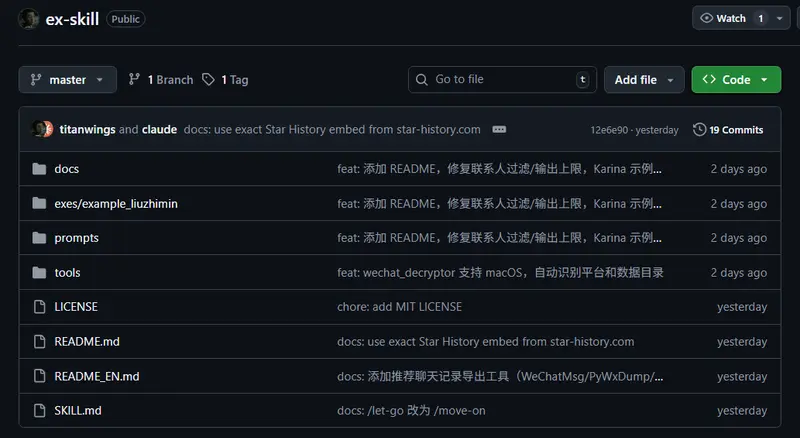Click the commit history clock icon
This screenshot has height=438, width=800.
pos(699,130)
